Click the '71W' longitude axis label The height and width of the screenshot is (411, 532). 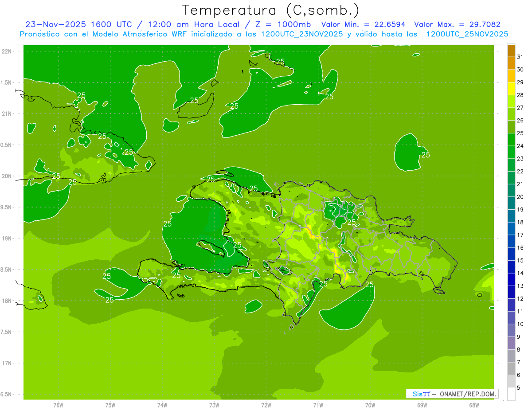click(318, 405)
